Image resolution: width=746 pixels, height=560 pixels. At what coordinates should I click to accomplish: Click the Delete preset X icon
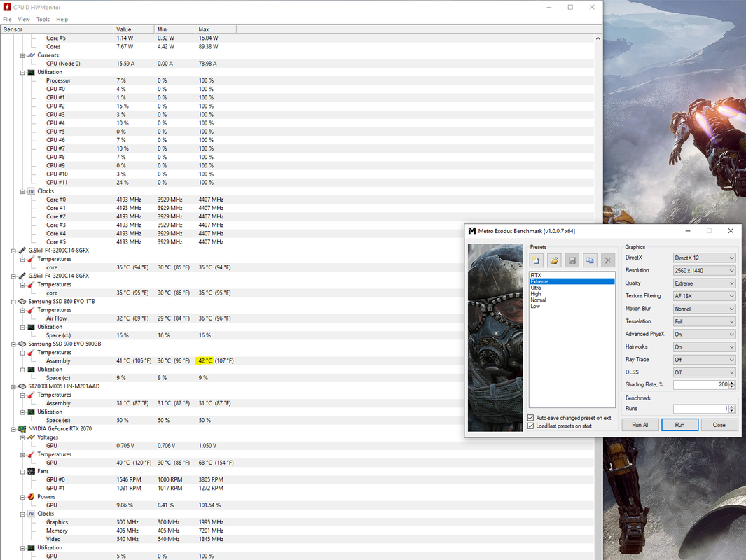pyautogui.click(x=607, y=260)
